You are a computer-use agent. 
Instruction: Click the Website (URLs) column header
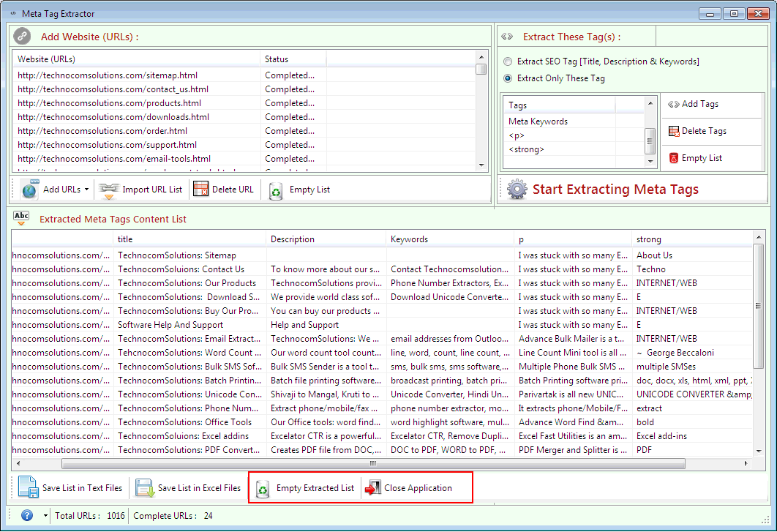tap(136, 59)
